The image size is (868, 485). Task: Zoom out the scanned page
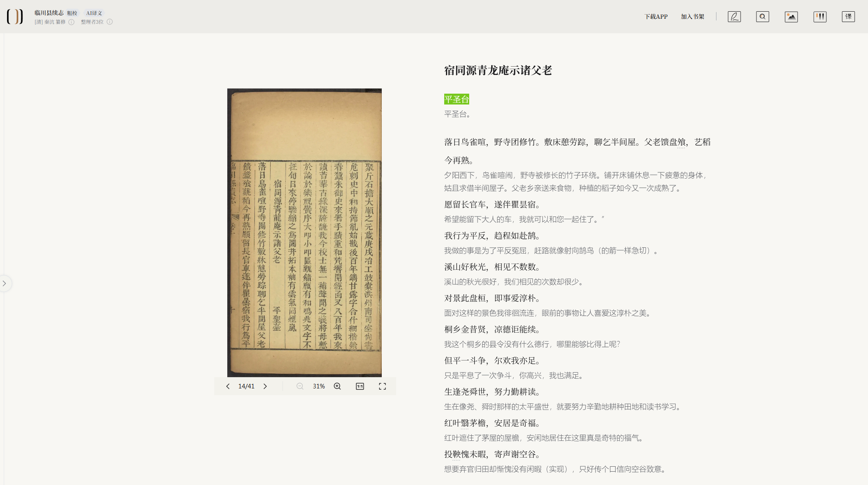(300, 386)
